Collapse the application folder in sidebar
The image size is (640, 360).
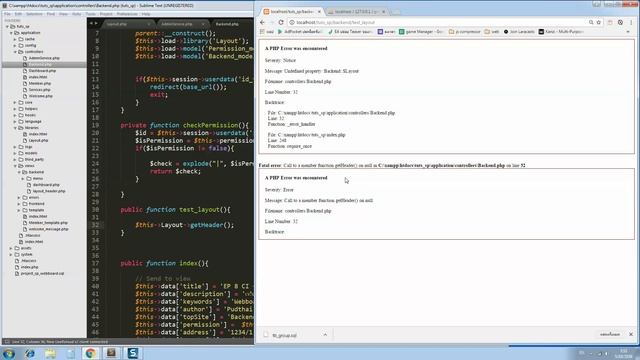click(x=11, y=33)
